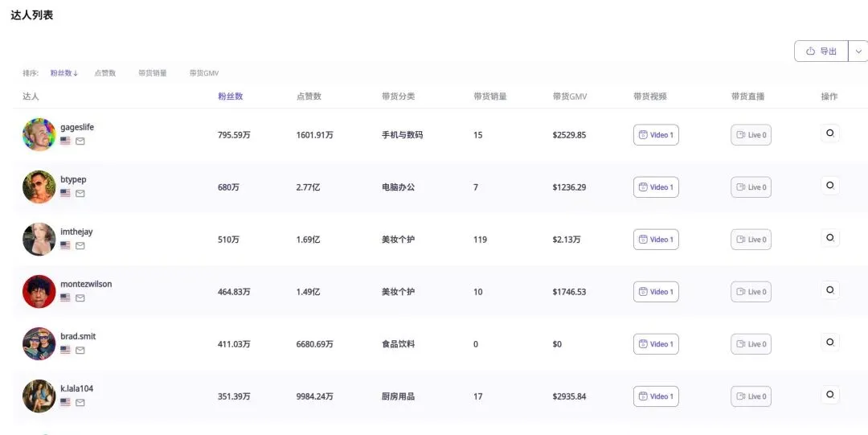
Task: Click the mail icon under k.lala104
Action: tap(80, 403)
